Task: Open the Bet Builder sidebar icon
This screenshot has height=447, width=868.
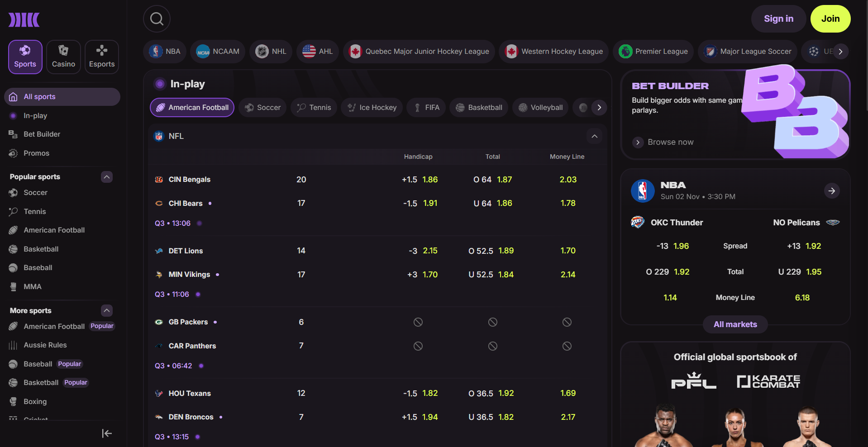Action: (13, 134)
